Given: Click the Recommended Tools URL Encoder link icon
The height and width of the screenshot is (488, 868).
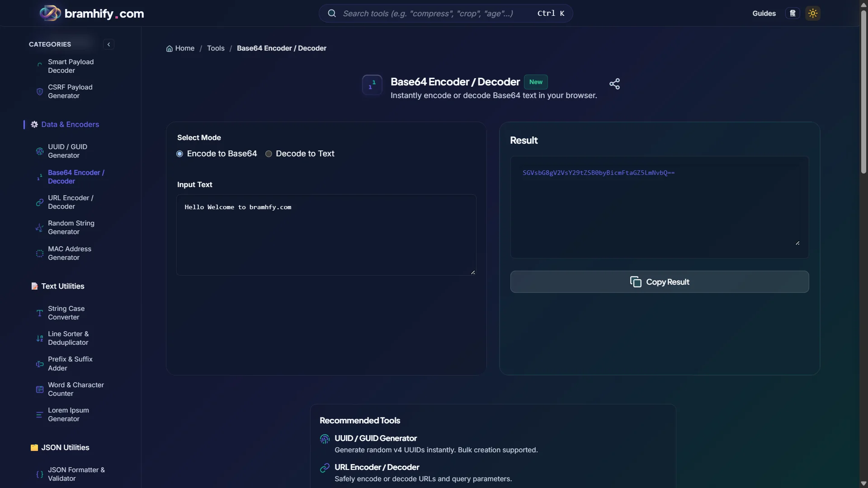Looking at the screenshot, I should [x=325, y=468].
